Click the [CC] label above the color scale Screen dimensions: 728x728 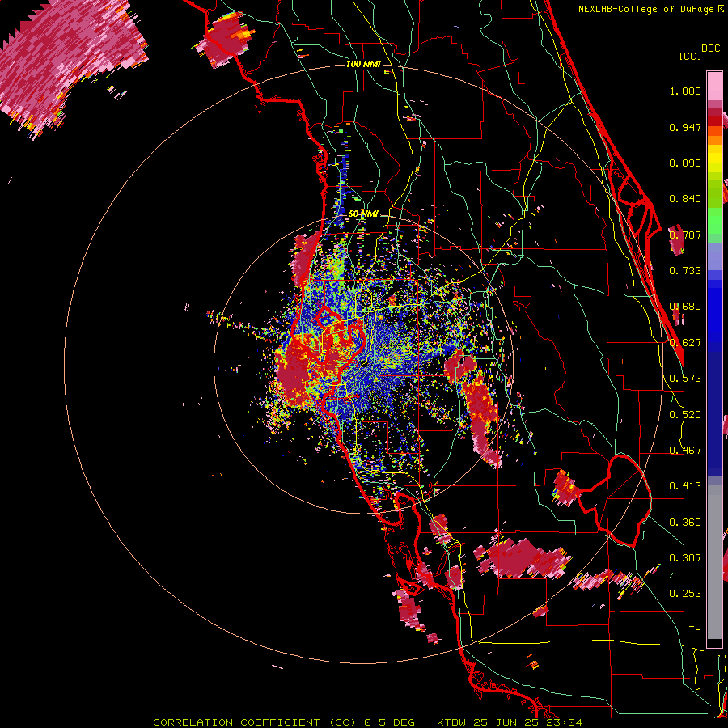click(690, 56)
